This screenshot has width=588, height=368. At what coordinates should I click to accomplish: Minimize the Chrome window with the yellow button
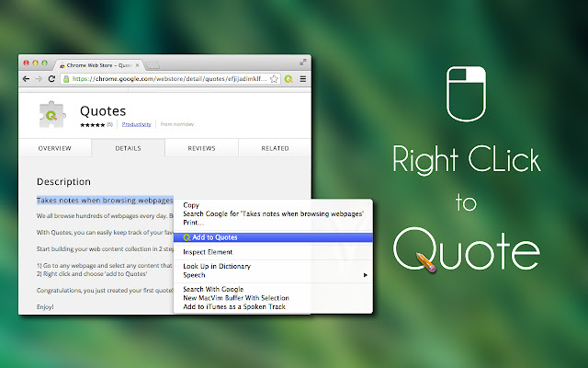[x=35, y=63]
